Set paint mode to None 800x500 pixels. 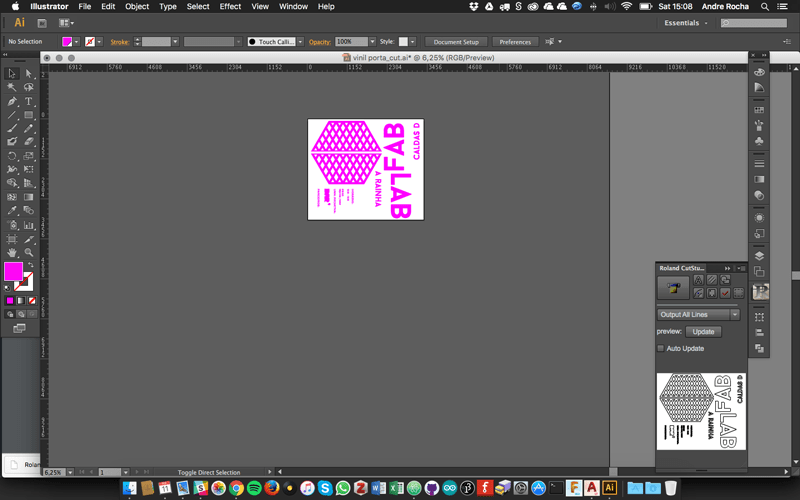[x=32, y=301]
